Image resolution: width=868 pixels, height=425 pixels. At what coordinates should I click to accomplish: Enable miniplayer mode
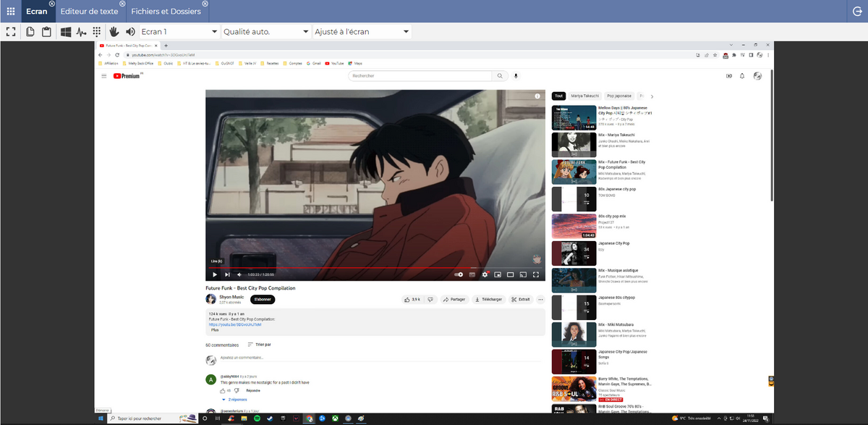click(x=498, y=274)
